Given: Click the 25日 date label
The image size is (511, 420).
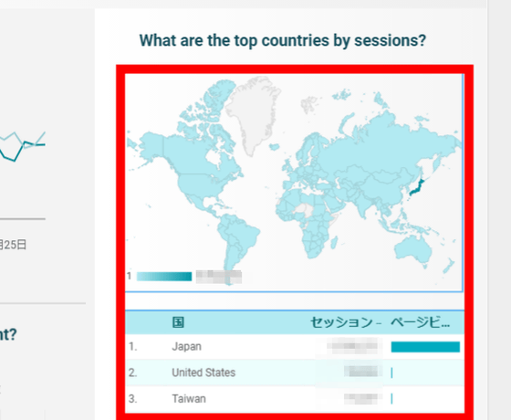Looking at the screenshot, I should click(13, 245).
